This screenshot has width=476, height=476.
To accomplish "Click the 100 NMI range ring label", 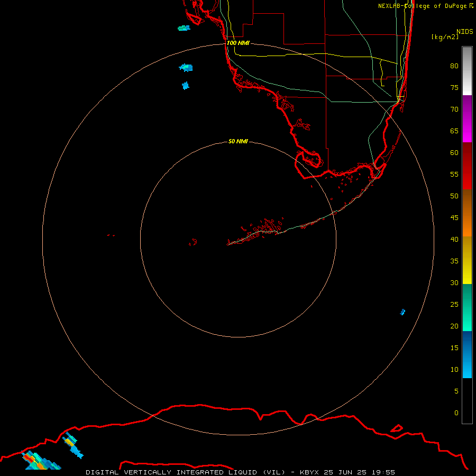I will [239, 43].
